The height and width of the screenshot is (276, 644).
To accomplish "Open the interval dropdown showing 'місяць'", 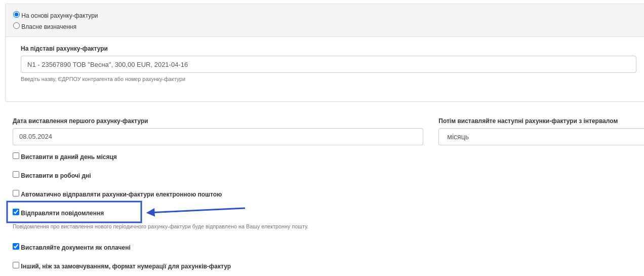I will point(541,137).
